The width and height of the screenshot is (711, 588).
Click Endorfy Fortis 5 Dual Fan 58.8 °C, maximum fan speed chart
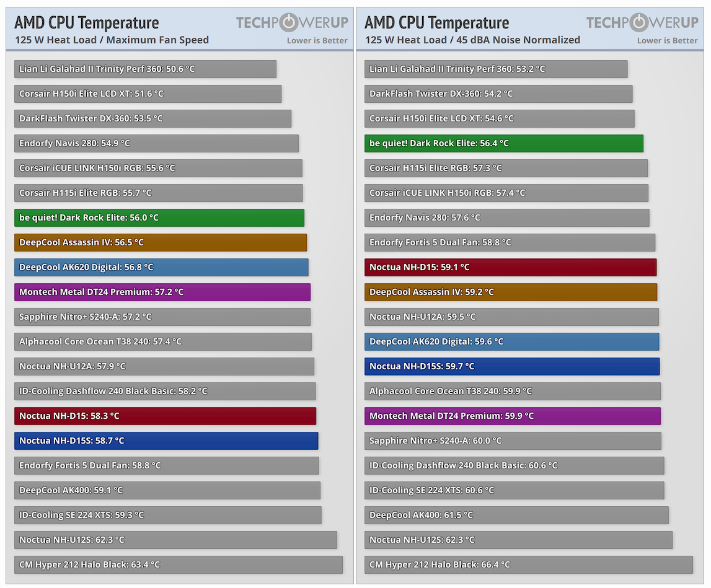[166, 465]
